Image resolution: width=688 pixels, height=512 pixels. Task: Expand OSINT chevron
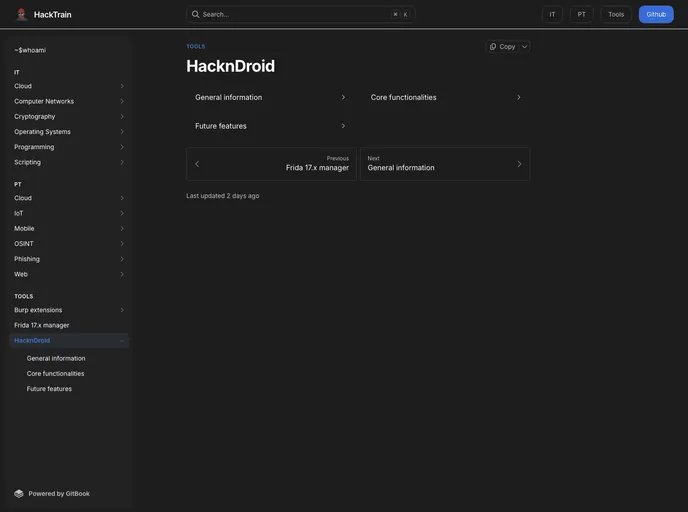coord(122,243)
